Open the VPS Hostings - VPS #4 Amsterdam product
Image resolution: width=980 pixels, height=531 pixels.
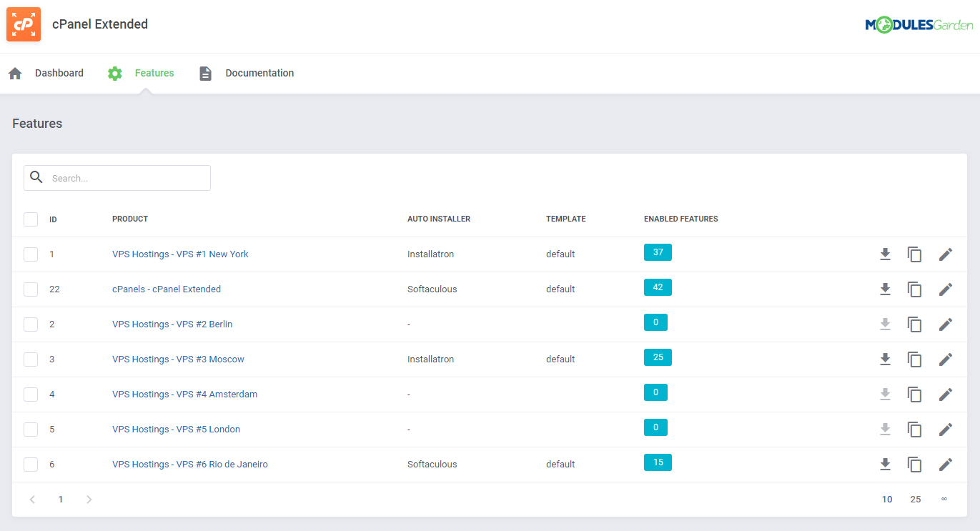(x=184, y=394)
